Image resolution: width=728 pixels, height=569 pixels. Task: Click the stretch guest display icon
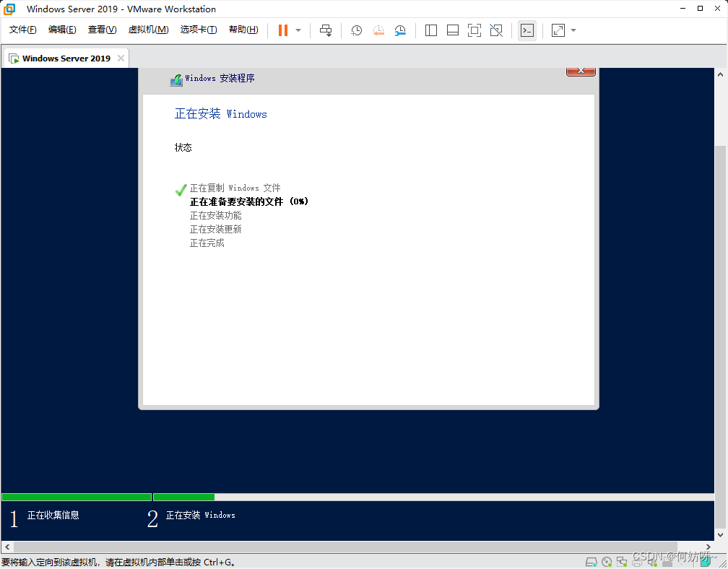558,30
